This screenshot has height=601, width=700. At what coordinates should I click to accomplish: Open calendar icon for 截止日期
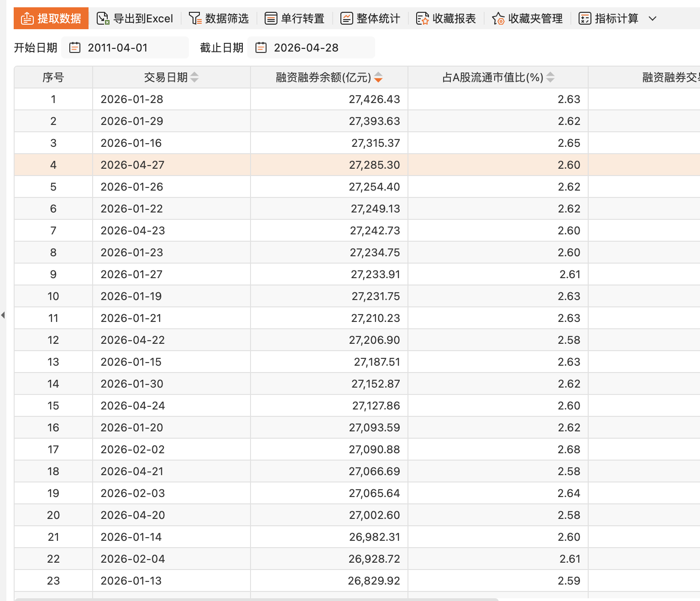pos(261,47)
